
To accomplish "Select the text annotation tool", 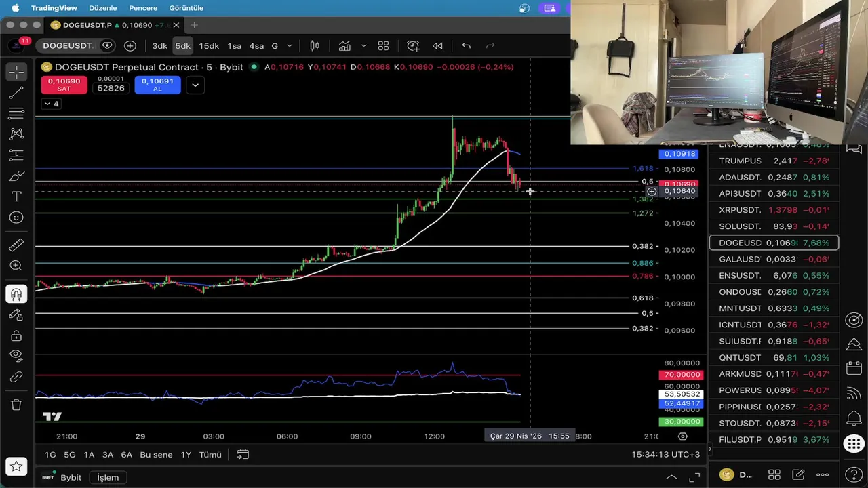I will [16, 197].
